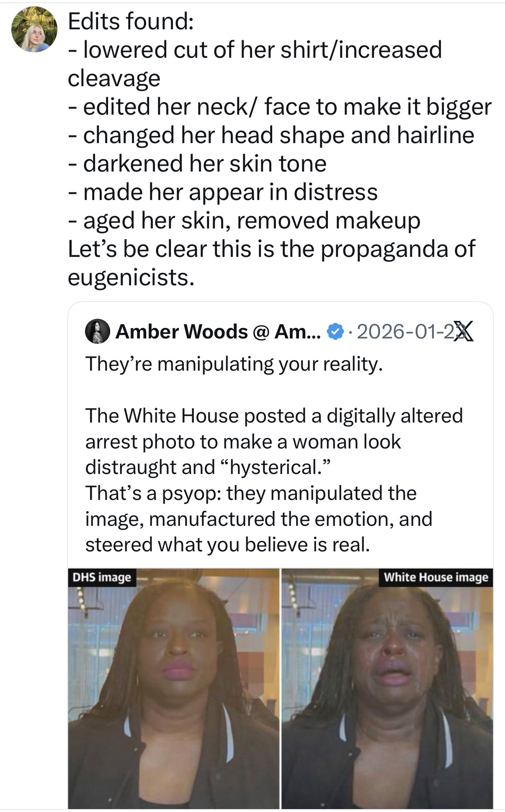Open the tweet author's round profile avatar
The height and width of the screenshot is (812, 505).
coord(34,29)
